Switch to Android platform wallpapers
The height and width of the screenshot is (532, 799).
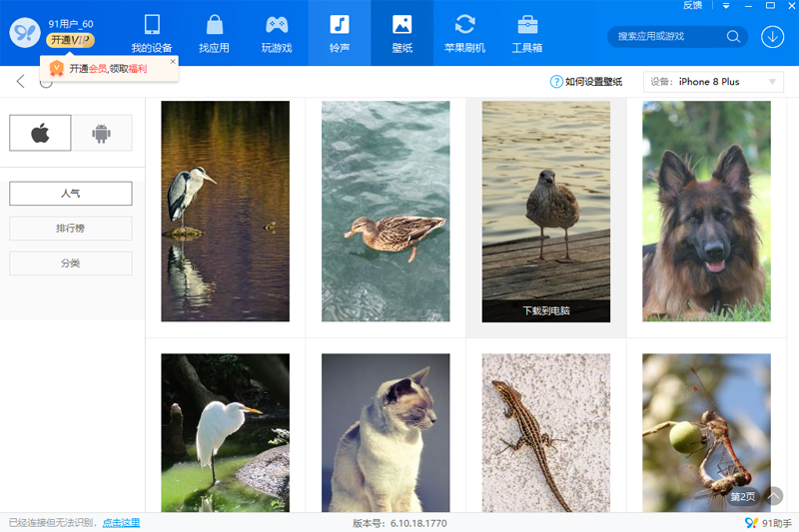pyautogui.click(x=101, y=133)
